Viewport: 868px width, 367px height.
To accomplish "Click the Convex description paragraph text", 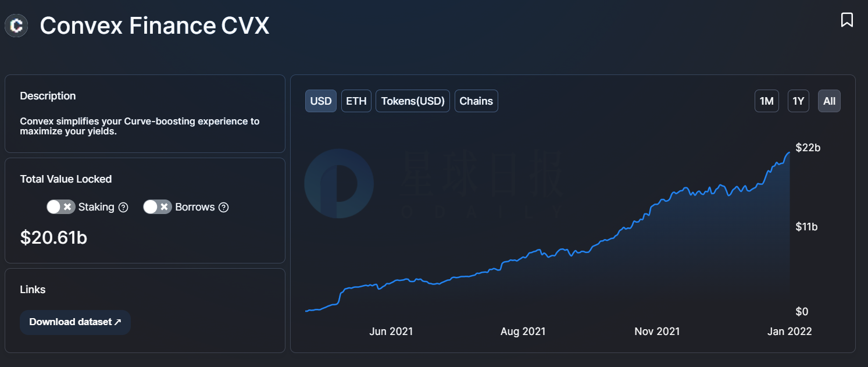I will tap(140, 126).
